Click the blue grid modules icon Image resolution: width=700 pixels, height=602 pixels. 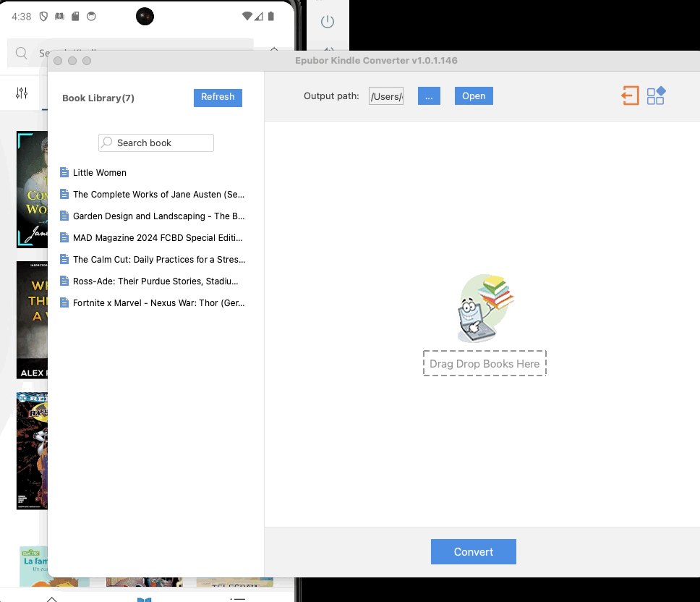click(x=656, y=96)
